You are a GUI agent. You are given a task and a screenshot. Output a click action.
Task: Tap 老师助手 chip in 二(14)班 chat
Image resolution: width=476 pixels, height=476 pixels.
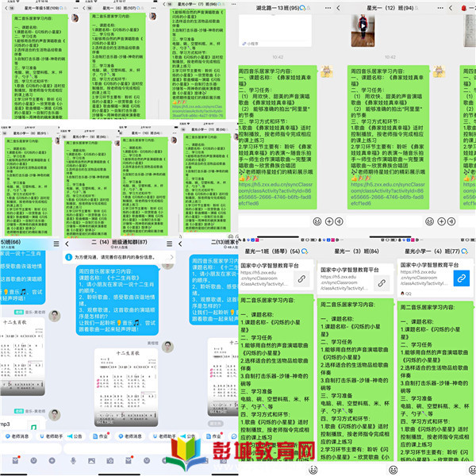point(164,436)
